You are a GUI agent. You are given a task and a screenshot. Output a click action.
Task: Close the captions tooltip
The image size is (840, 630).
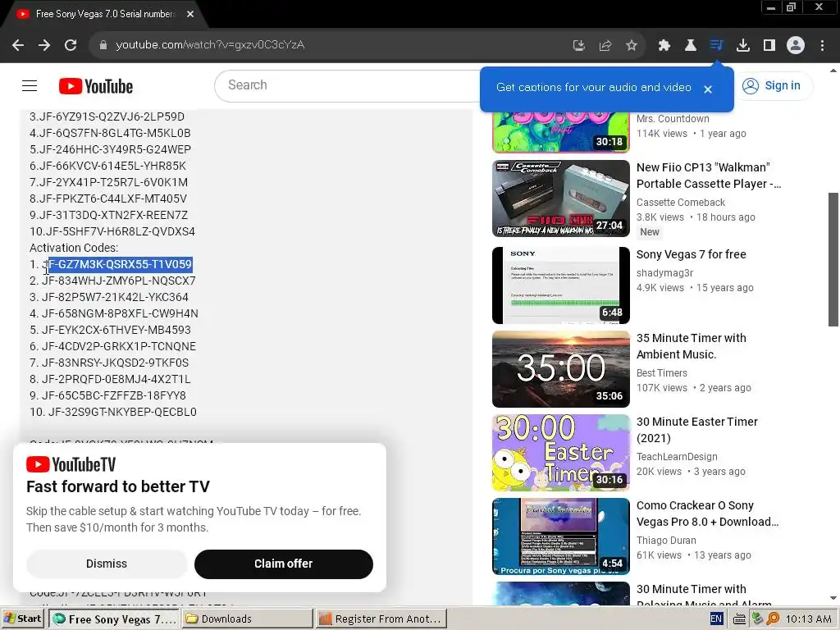click(708, 89)
